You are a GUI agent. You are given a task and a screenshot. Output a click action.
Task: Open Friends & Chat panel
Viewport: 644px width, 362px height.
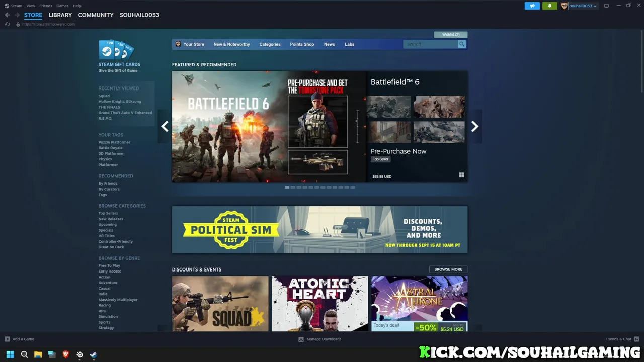click(x=622, y=339)
